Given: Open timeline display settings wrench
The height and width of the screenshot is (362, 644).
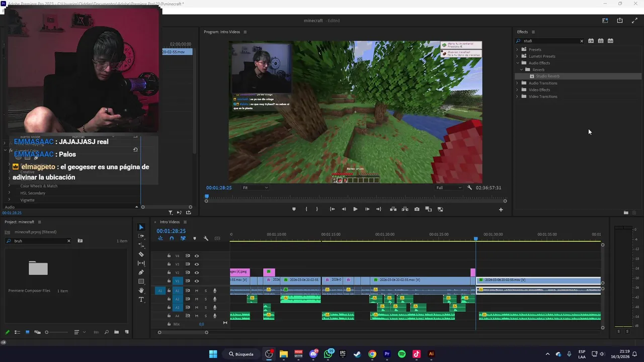Looking at the screenshot, I should point(206,238).
